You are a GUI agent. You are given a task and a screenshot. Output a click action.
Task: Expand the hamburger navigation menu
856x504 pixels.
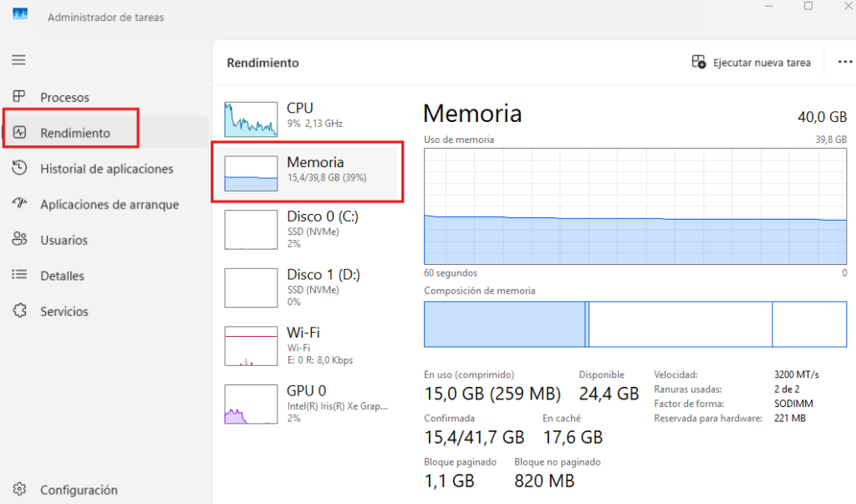18,59
